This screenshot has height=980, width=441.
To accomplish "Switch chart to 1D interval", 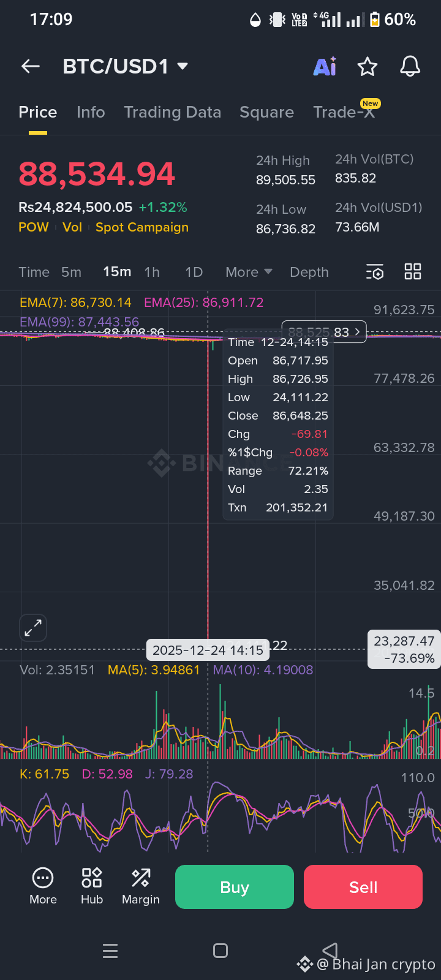I will point(194,272).
